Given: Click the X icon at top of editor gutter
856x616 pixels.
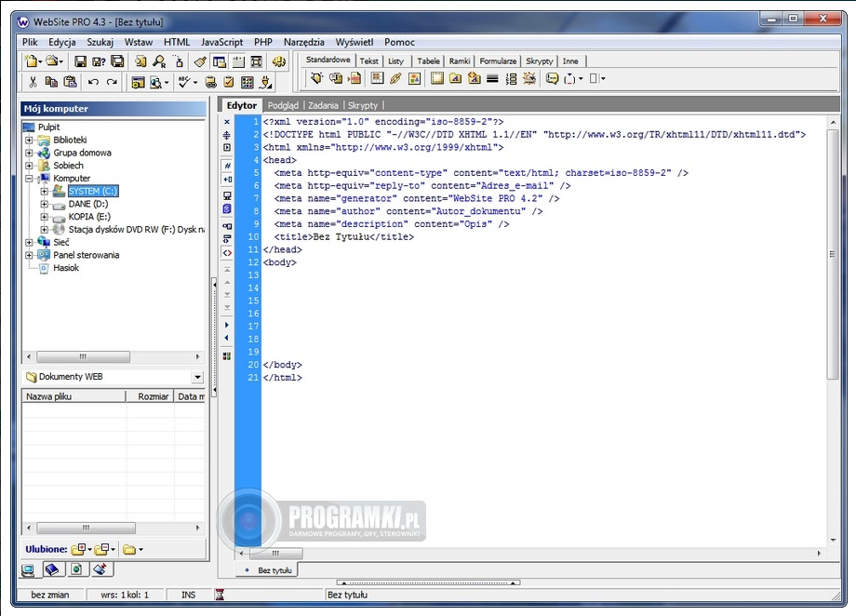Looking at the screenshot, I should 227,122.
